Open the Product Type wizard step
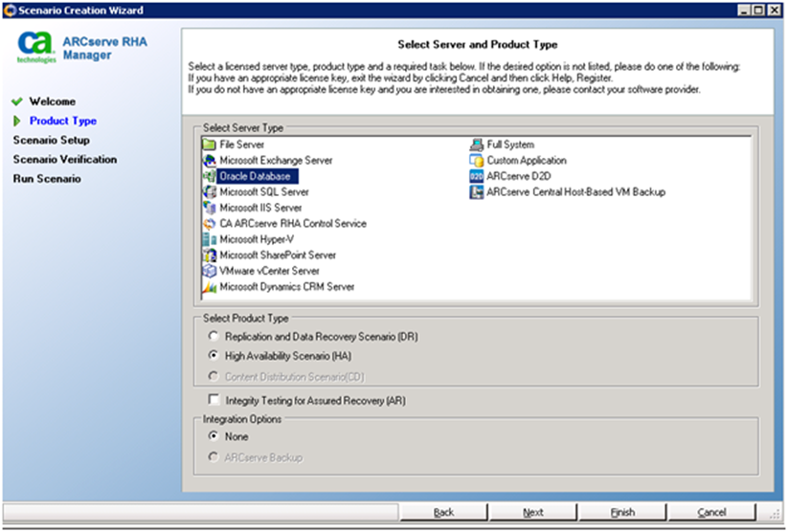 (63, 122)
